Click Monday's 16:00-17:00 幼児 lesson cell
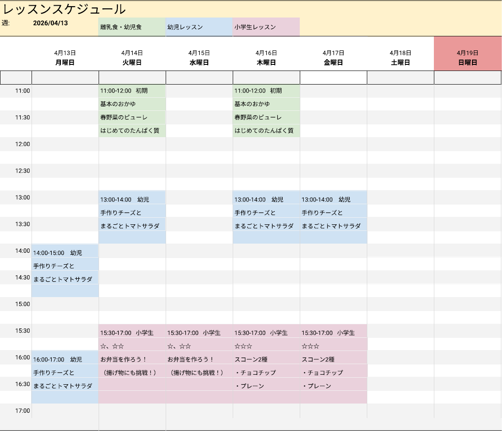This screenshot has height=432, width=504. (65, 359)
